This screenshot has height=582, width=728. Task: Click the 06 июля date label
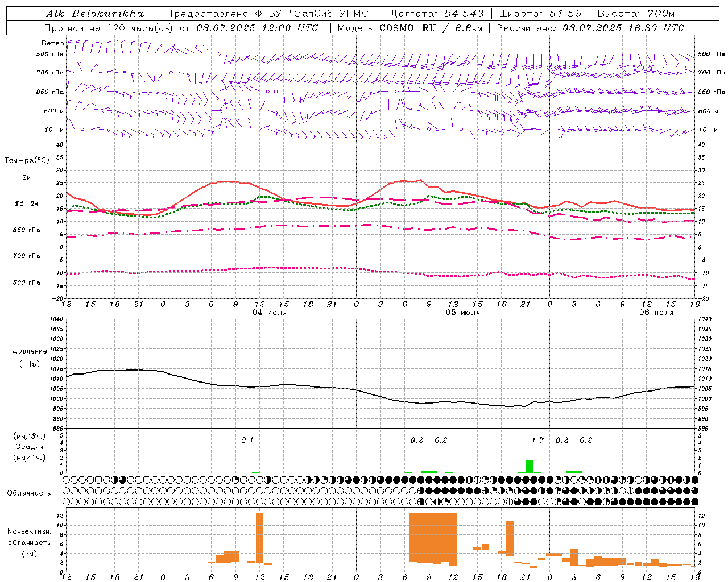coord(656,313)
